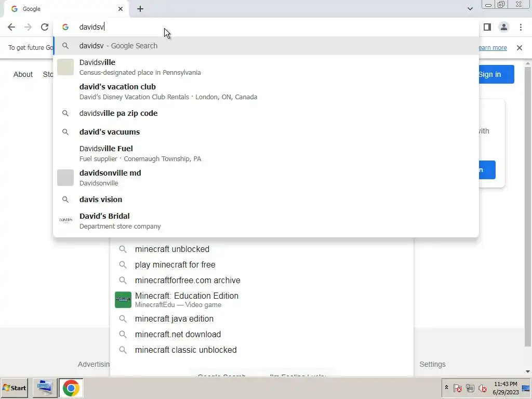Click the page vertical scrollbar

click(x=528, y=207)
